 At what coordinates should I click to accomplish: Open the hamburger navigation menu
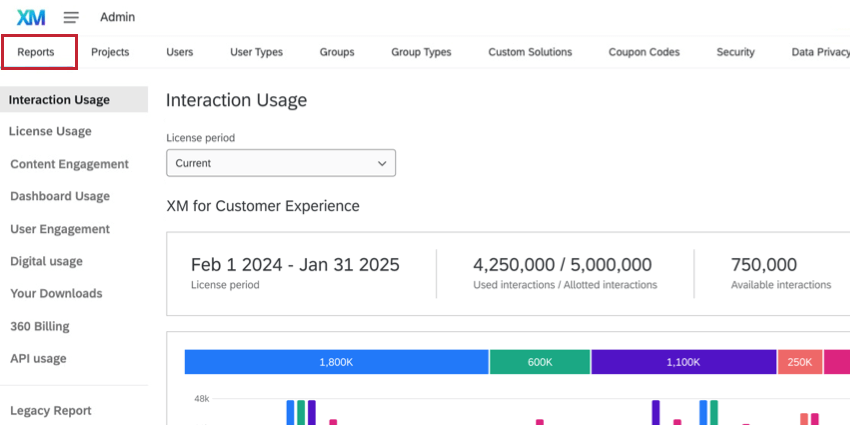coord(71,17)
